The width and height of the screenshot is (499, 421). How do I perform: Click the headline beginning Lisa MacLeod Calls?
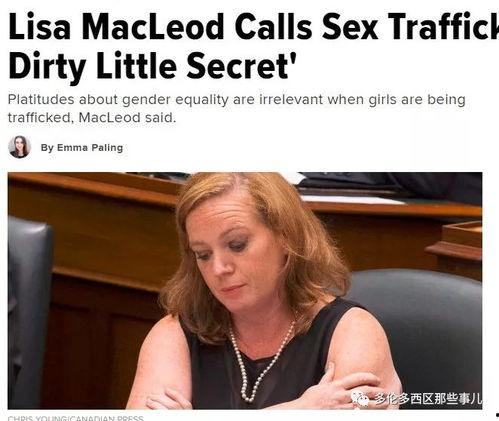click(x=253, y=27)
